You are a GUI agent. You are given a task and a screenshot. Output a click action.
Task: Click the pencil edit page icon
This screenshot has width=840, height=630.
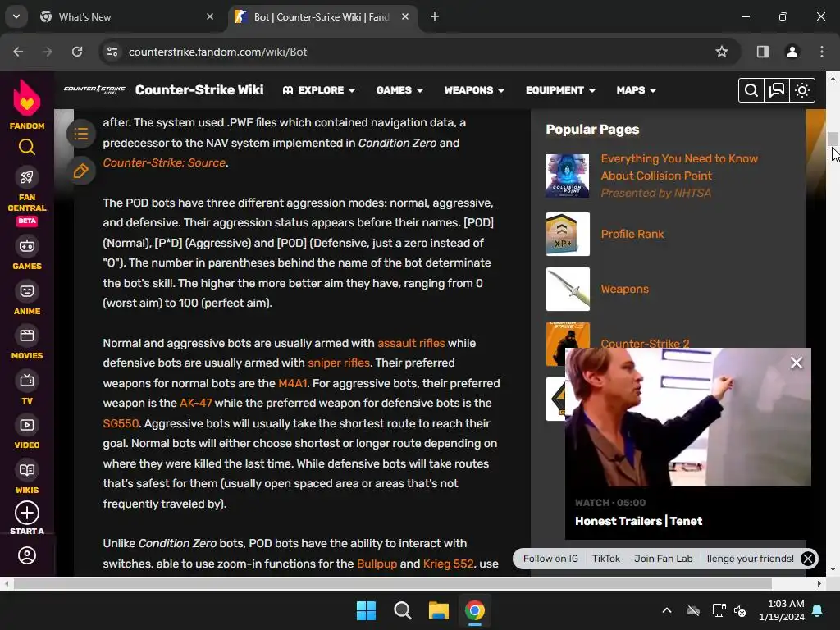81,171
